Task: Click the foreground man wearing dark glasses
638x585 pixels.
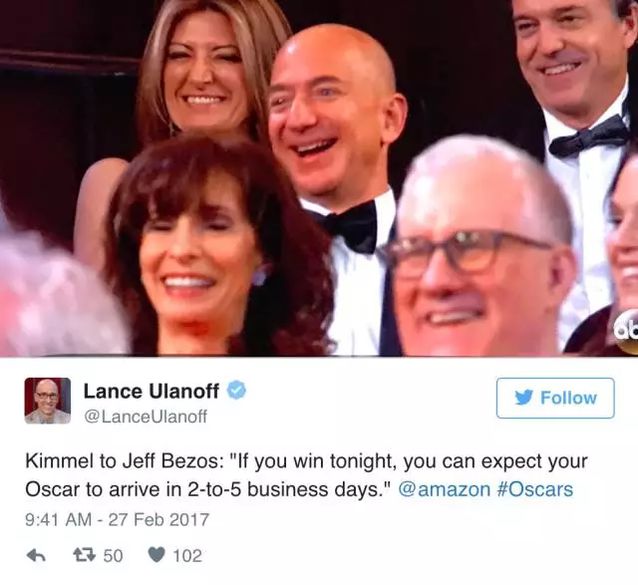Action: coord(480,252)
